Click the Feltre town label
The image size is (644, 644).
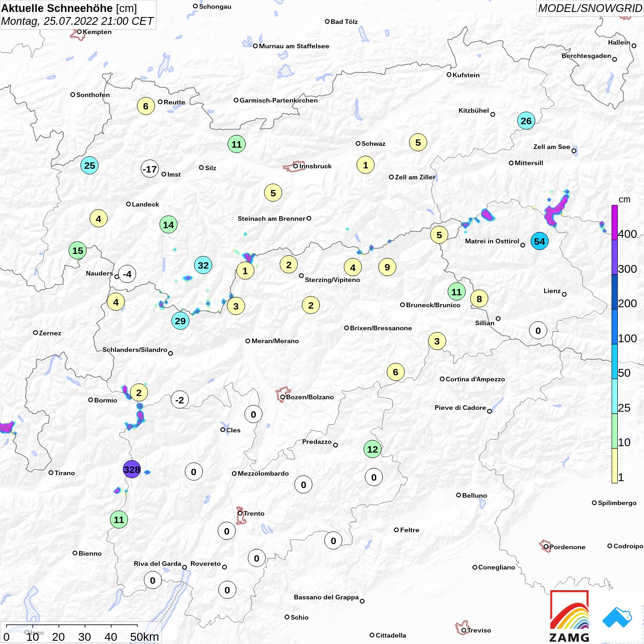pyautogui.click(x=409, y=530)
